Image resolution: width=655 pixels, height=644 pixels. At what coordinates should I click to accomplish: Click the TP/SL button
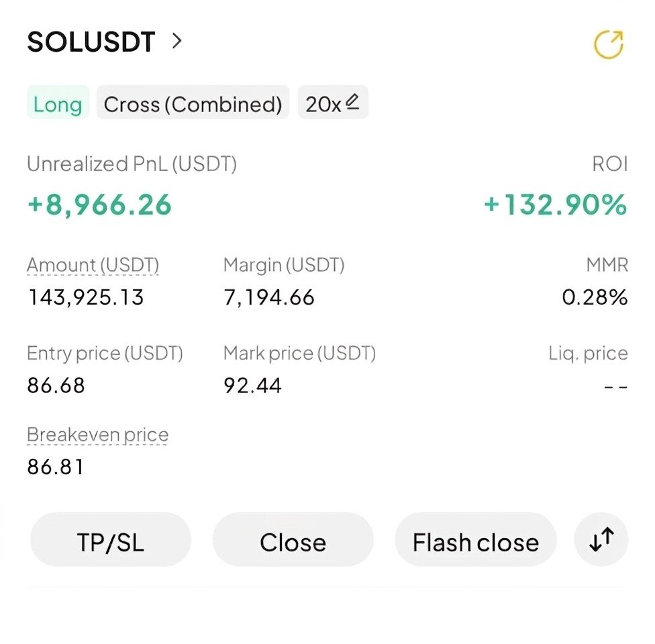click(x=110, y=541)
